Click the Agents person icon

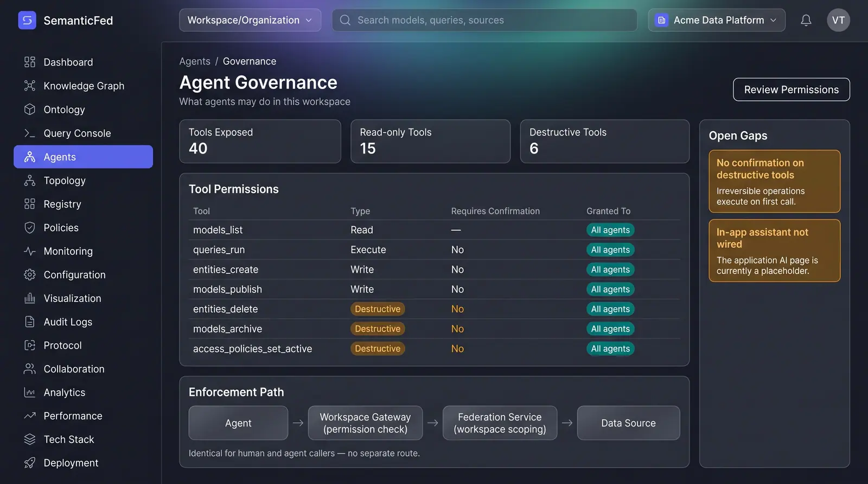[x=30, y=157]
